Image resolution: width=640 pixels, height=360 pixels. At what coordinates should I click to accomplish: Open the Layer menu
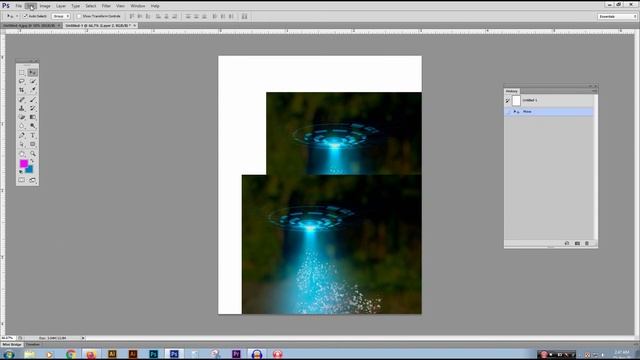coord(61,6)
